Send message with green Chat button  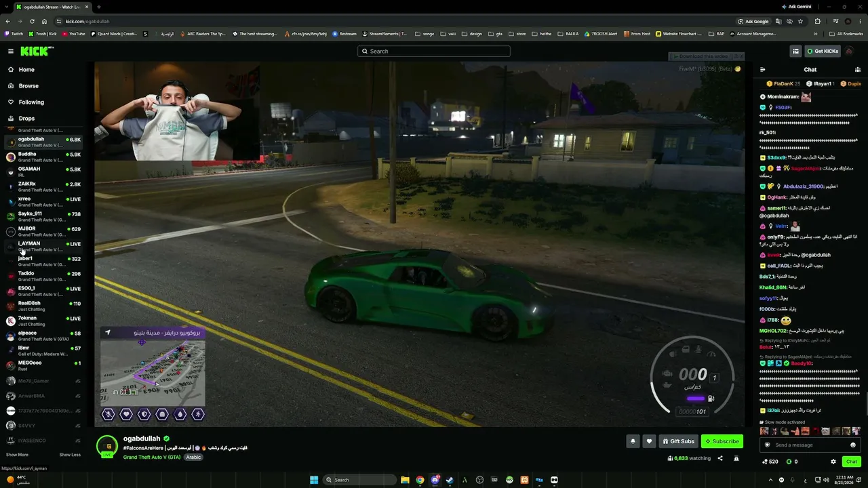tap(852, 462)
